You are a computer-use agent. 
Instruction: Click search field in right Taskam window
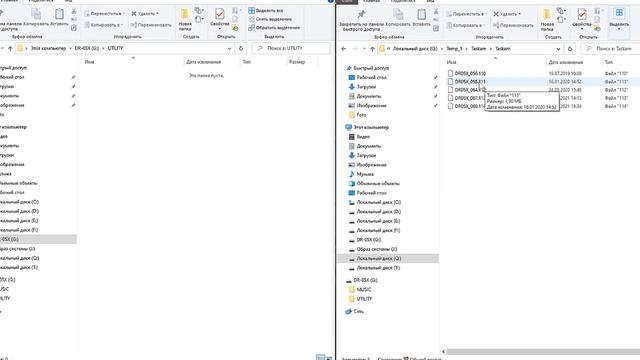click(x=611, y=49)
